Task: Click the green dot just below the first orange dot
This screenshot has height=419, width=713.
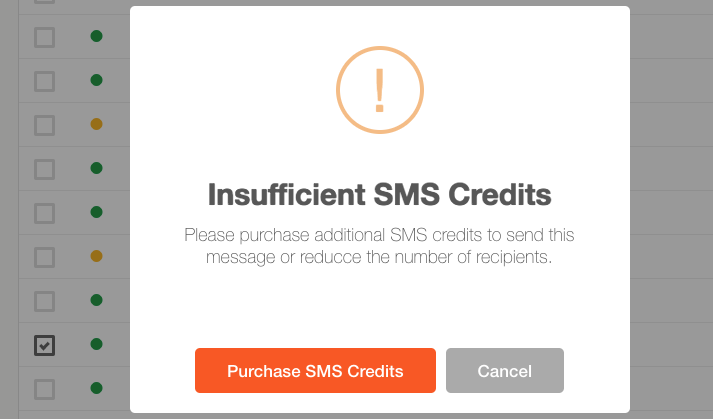Action: (x=96, y=168)
